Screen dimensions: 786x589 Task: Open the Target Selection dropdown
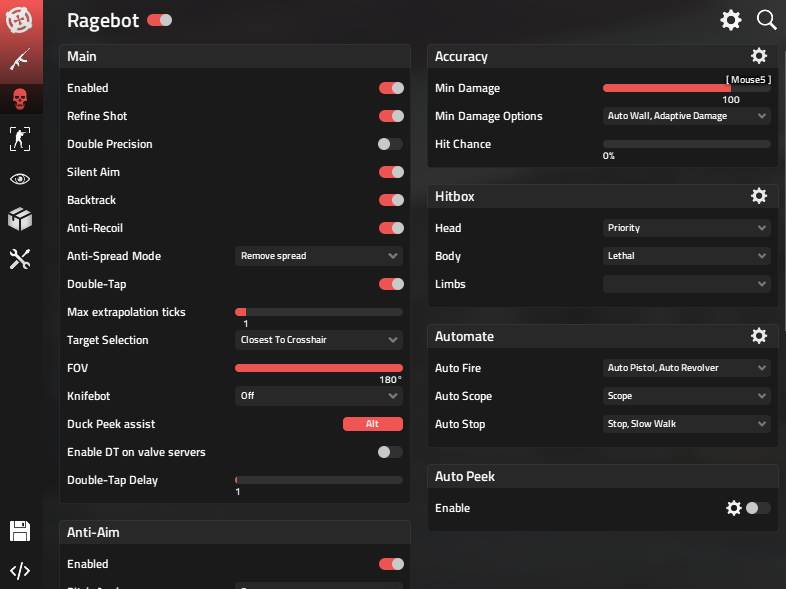pyautogui.click(x=319, y=340)
